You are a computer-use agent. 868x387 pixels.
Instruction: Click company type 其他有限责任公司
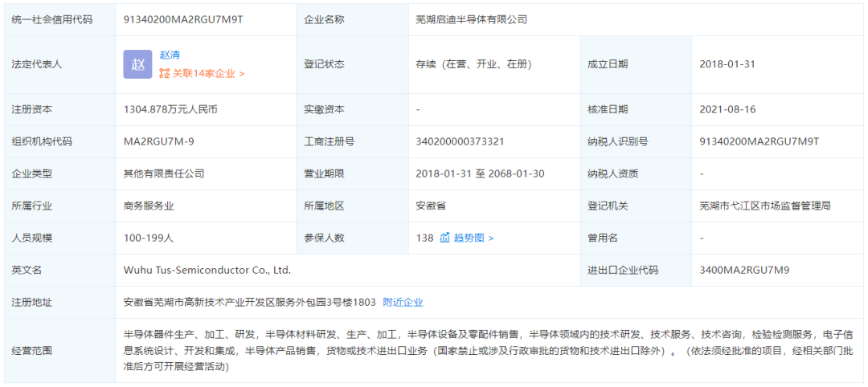(x=164, y=173)
